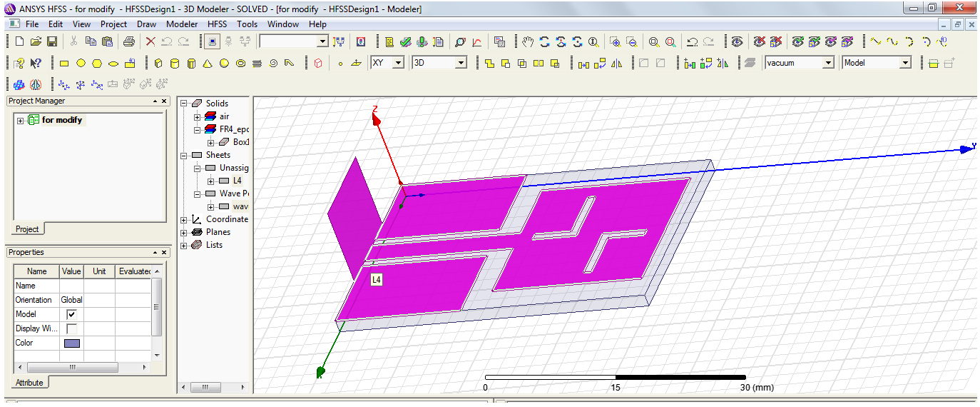980x407 pixels.
Task: Select the Draw torus tool
Action: [x=240, y=63]
